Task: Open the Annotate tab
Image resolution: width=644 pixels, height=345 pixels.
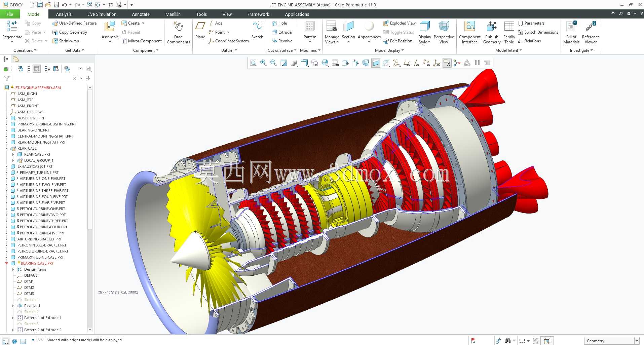Action: click(x=141, y=14)
